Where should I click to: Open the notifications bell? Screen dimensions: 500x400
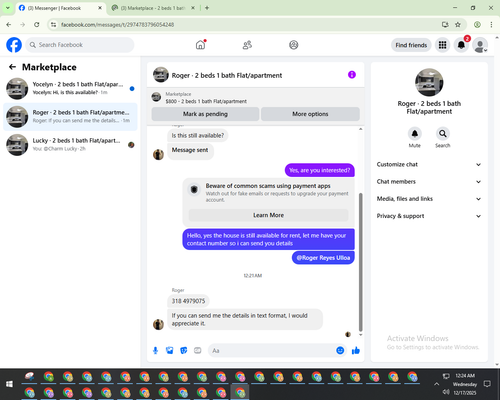pyautogui.click(x=461, y=45)
